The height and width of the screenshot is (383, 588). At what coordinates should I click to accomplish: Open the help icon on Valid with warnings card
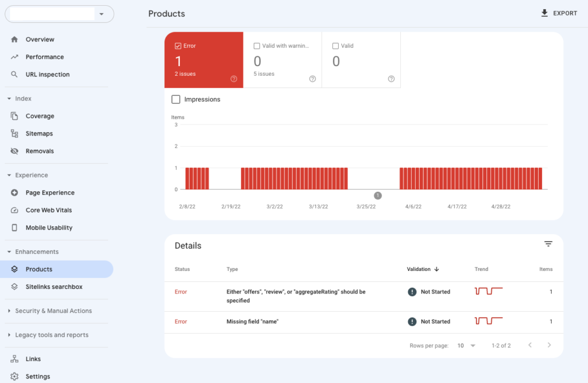pos(312,79)
